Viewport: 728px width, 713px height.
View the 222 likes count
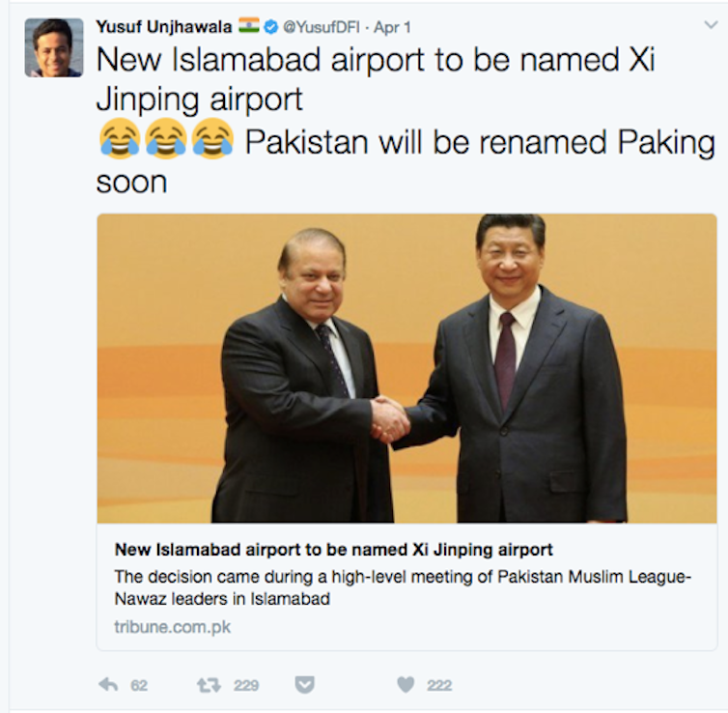click(439, 686)
